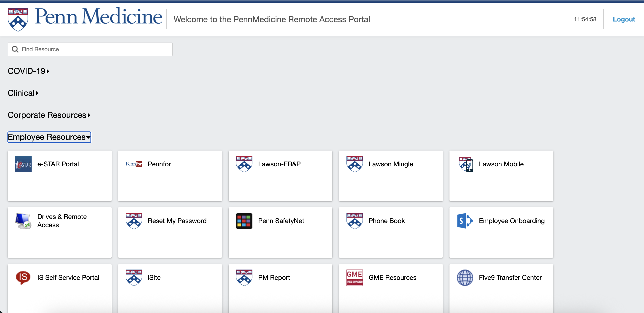Click the iSite shield icon

[134, 278]
